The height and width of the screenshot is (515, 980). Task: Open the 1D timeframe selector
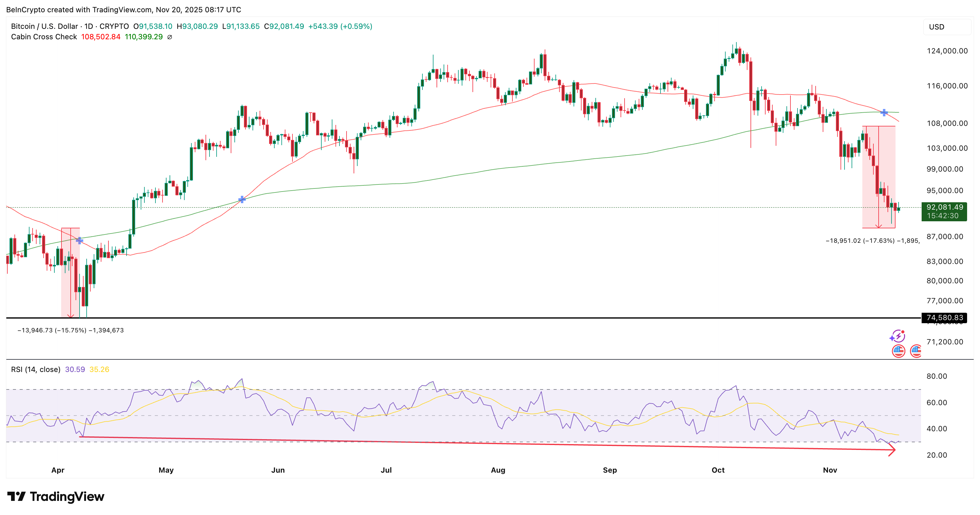point(89,26)
